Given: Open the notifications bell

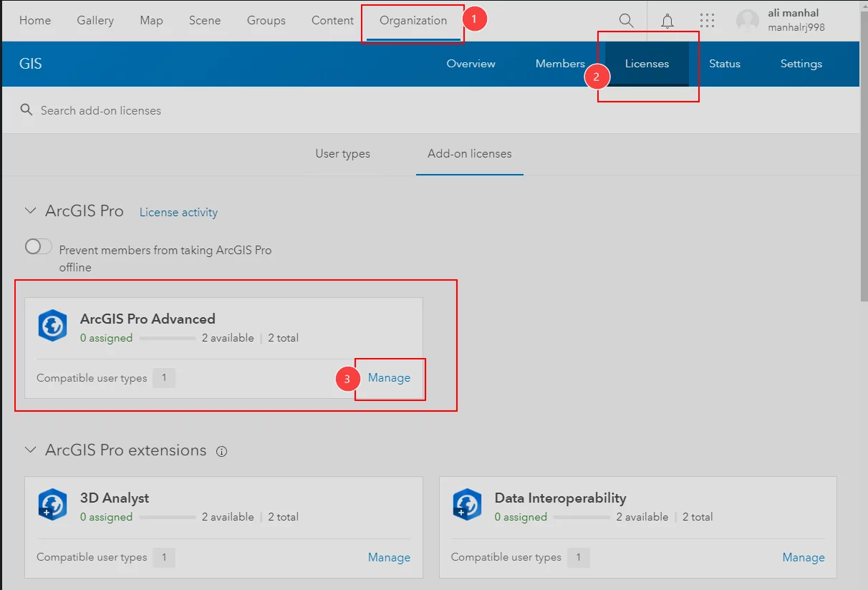Looking at the screenshot, I should tap(667, 21).
